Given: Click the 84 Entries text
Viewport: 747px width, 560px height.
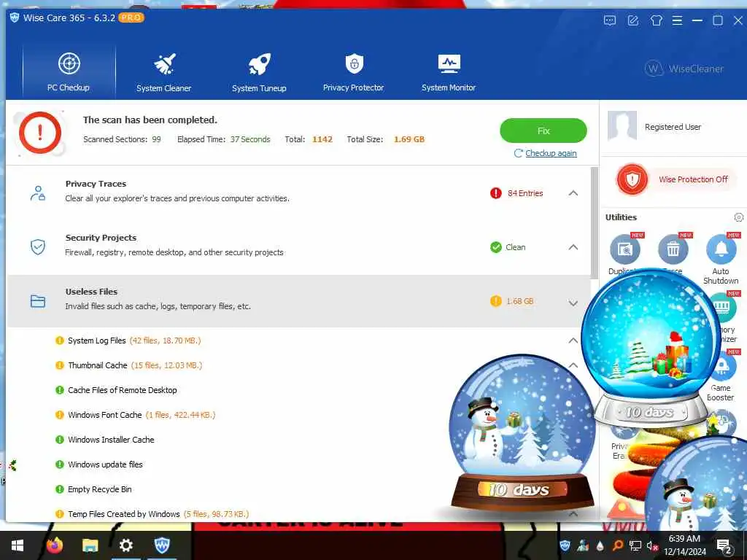Looking at the screenshot, I should pyautogui.click(x=525, y=193).
